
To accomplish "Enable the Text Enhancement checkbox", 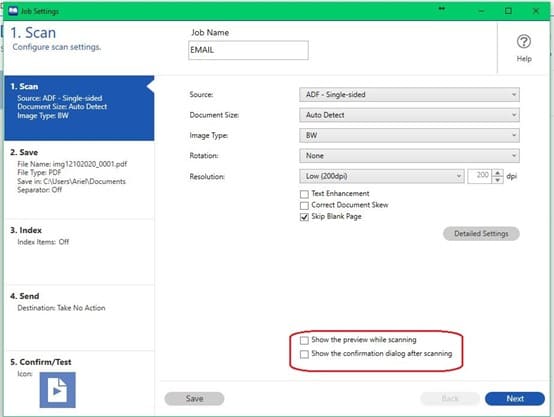I will click(304, 194).
